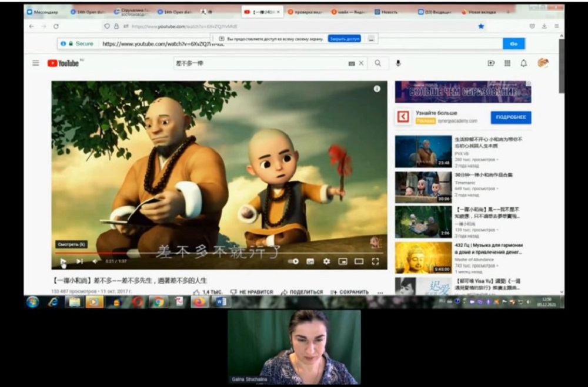Open video player settings gear
This screenshot has height=387, width=588.
[x=326, y=261]
